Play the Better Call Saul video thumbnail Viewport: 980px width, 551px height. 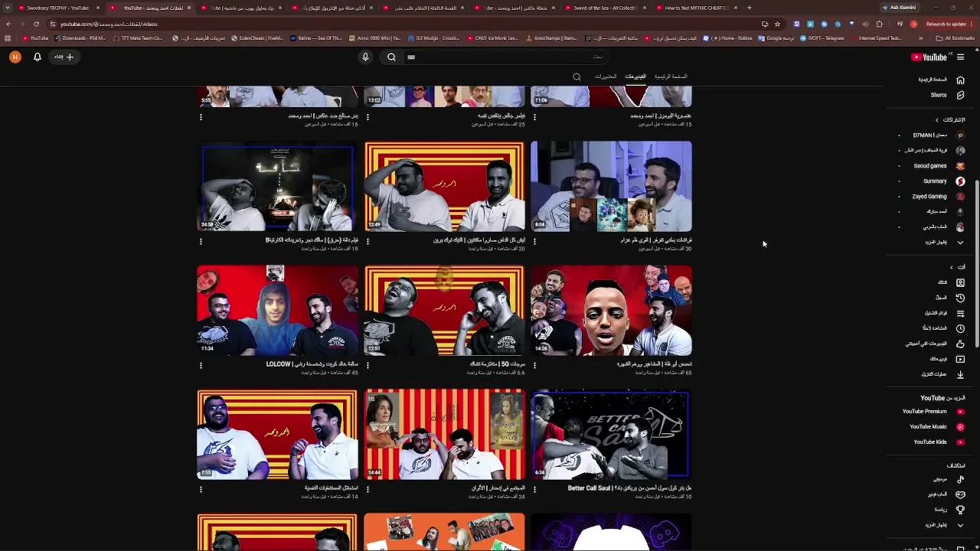[611, 435]
